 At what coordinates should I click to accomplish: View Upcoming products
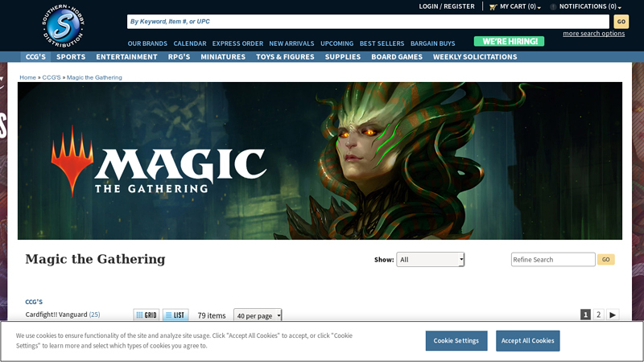tap(336, 43)
